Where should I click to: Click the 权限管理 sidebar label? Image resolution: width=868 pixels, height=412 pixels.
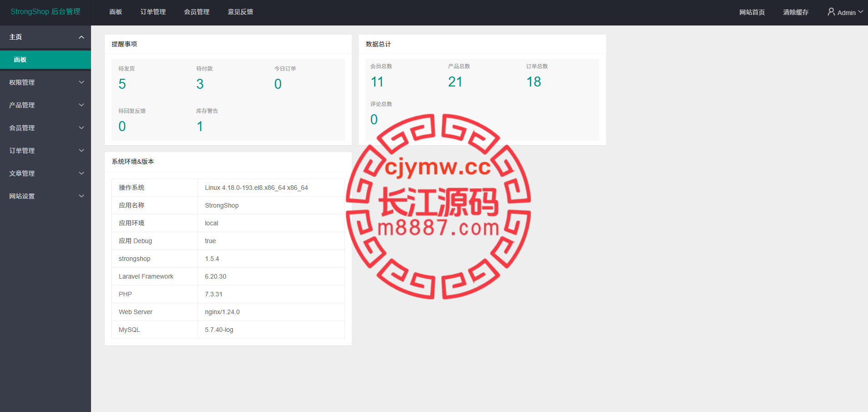coord(22,82)
